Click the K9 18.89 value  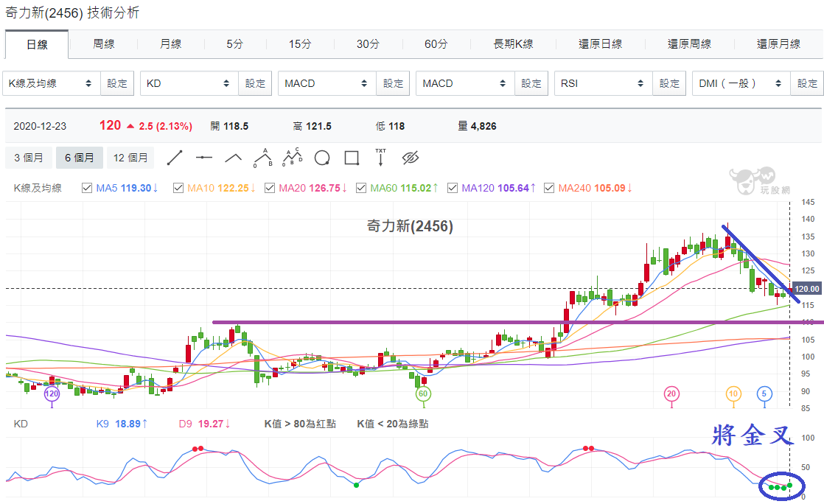point(122,424)
